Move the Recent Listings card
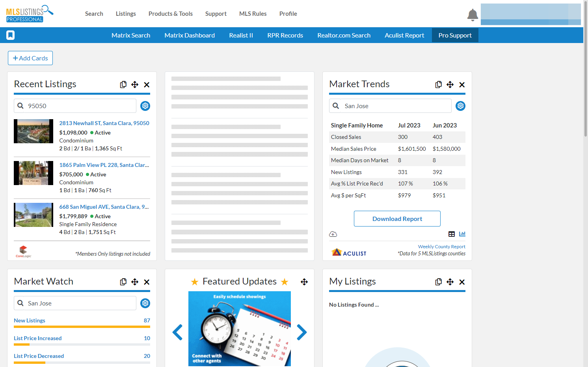588x367 pixels. point(135,84)
